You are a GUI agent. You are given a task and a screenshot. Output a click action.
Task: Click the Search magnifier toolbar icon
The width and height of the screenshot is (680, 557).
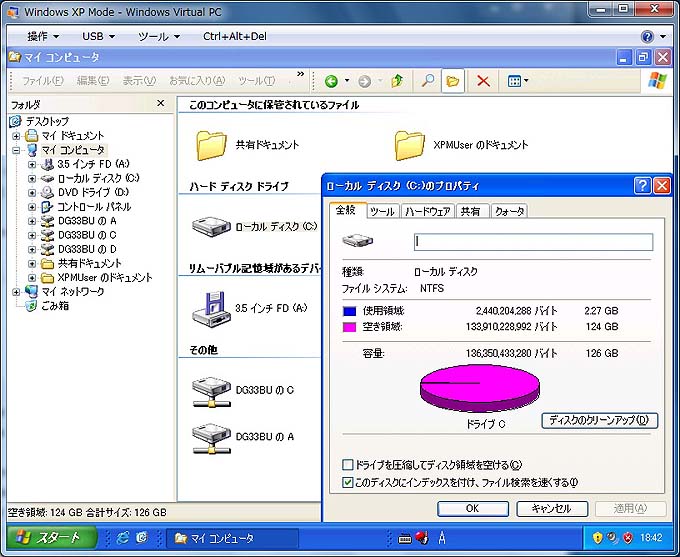[x=426, y=81]
